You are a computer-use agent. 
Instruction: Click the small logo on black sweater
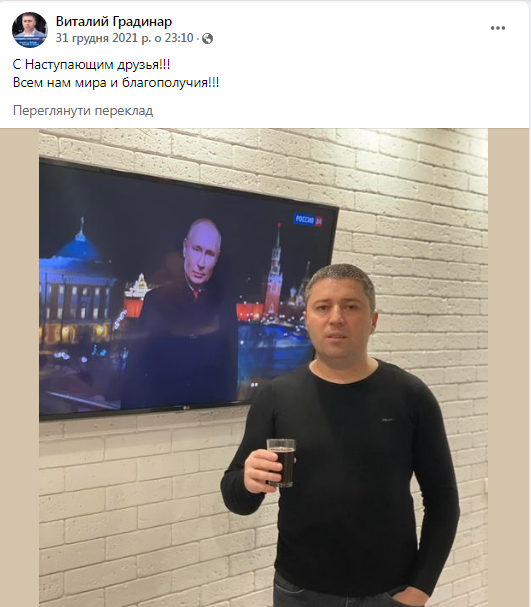click(388, 419)
